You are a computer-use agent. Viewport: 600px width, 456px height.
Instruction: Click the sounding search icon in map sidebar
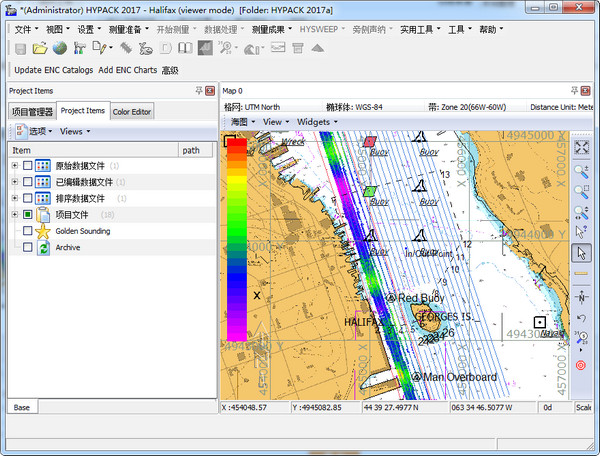click(581, 337)
